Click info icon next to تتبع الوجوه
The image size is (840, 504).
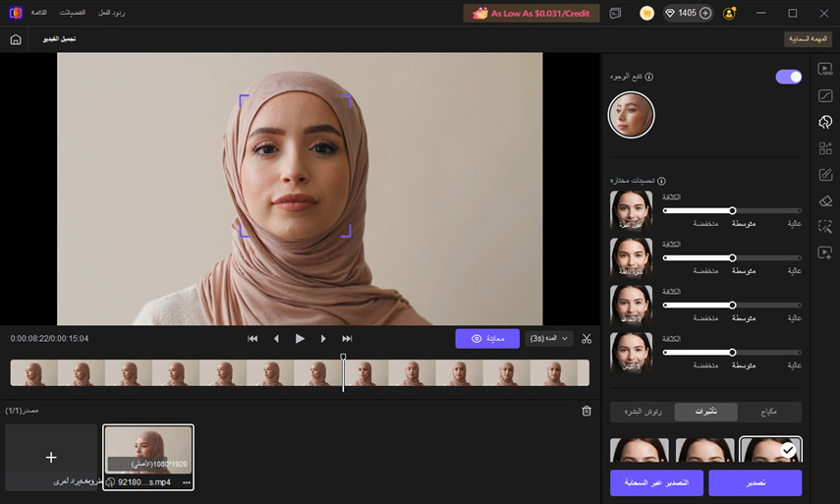tap(648, 77)
